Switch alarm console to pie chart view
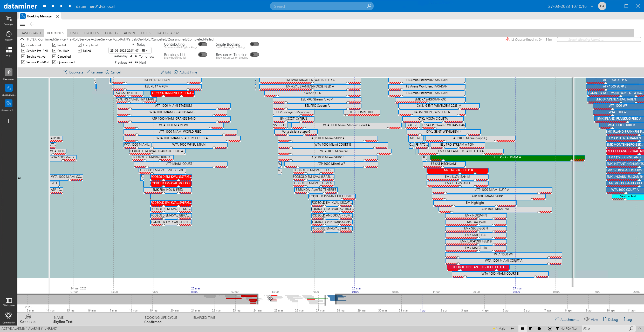Image resolution: width=644 pixels, height=332 pixels. tap(539, 328)
